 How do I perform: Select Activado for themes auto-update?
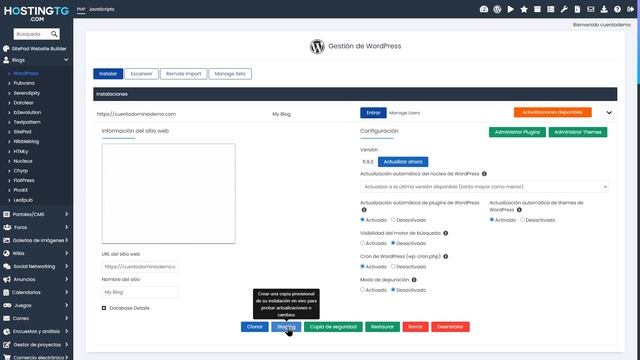(492, 220)
